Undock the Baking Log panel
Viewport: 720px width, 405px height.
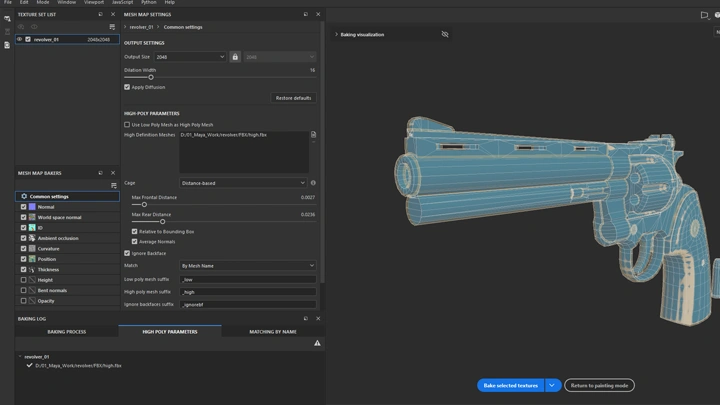[x=306, y=318]
